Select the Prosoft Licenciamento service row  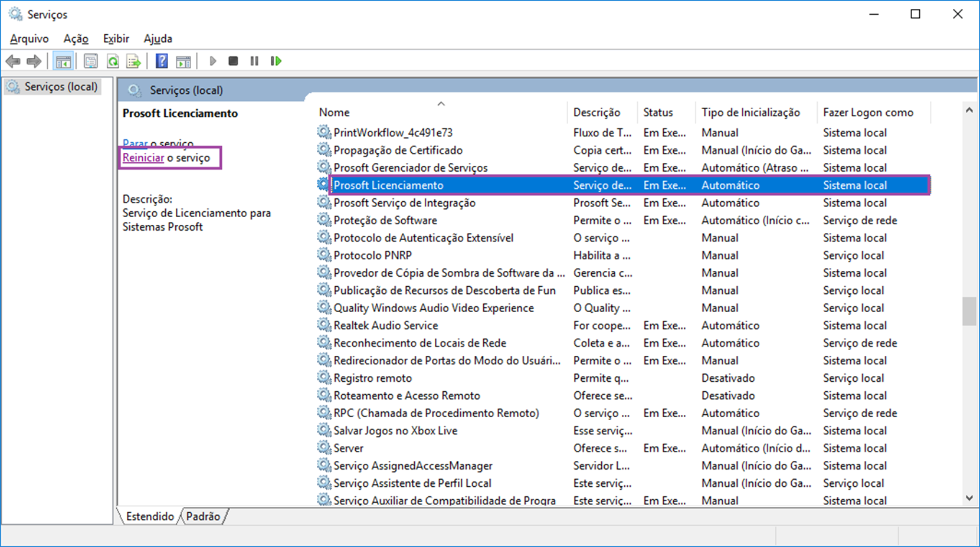pyautogui.click(x=623, y=185)
